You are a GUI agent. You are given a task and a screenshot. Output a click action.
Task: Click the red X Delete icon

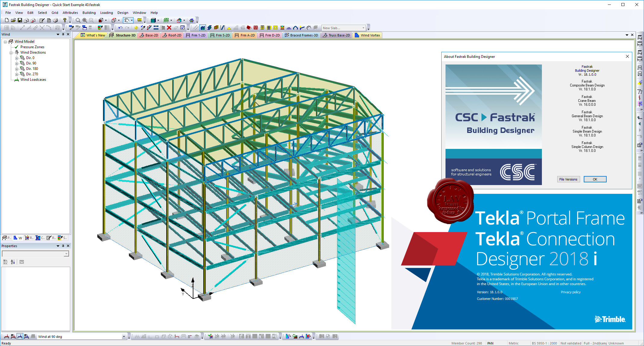[x=169, y=28]
